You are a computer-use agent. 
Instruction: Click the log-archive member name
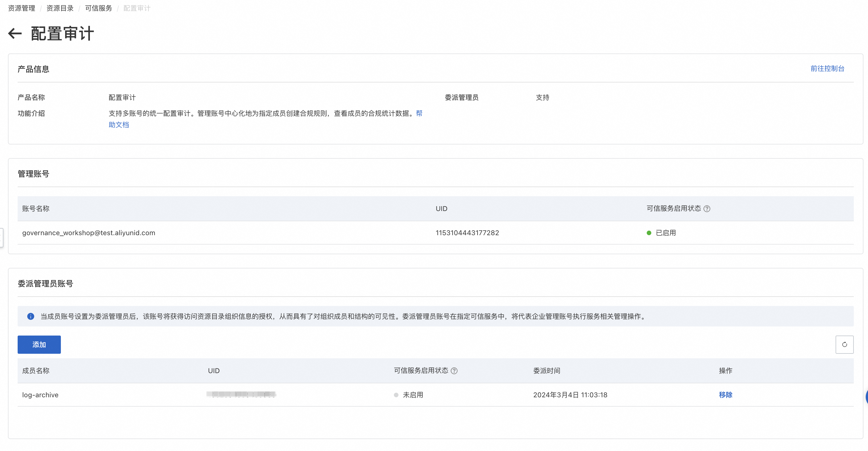coord(40,395)
